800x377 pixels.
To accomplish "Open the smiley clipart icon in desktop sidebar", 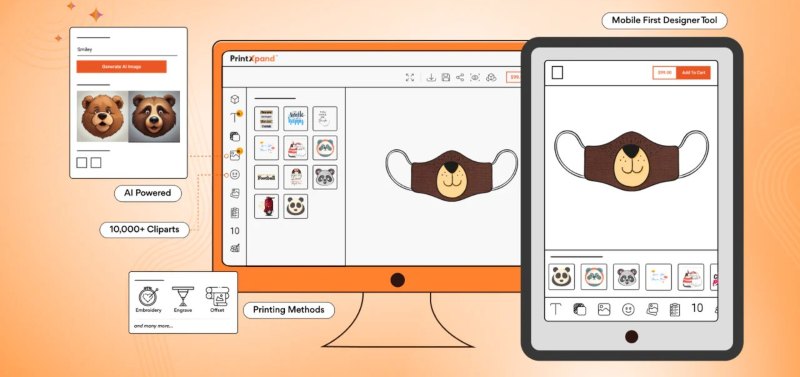I will [235, 174].
